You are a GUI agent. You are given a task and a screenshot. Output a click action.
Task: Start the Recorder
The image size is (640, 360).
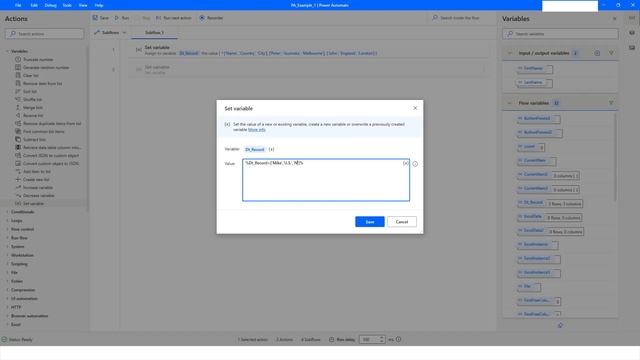click(211, 18)
